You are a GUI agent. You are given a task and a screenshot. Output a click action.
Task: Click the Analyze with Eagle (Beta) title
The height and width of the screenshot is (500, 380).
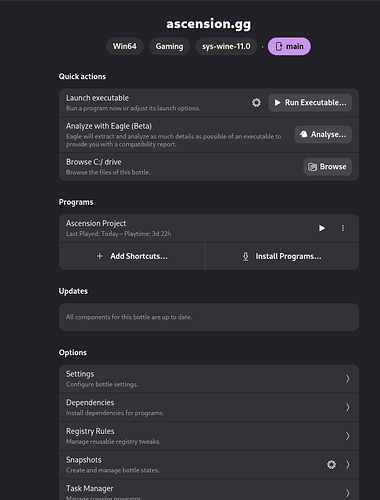coord(109,126)
